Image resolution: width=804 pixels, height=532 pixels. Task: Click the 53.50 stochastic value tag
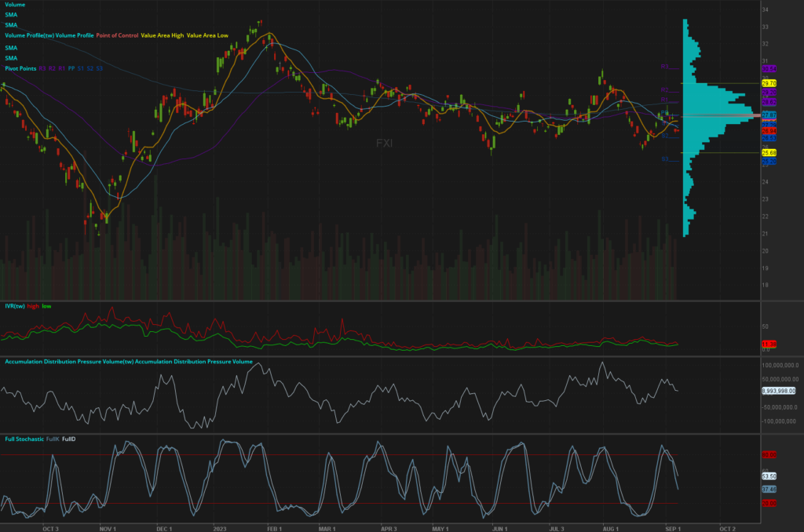769,476
